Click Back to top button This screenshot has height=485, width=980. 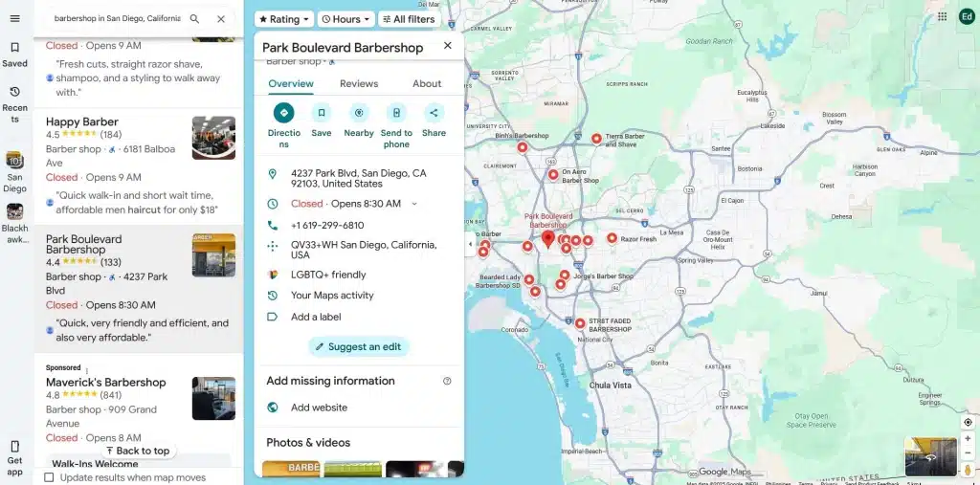click(138, 451)
